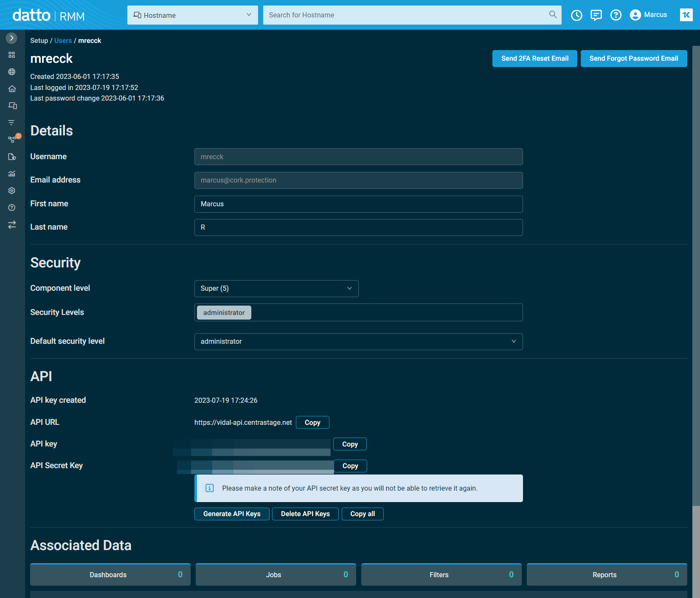Open the analytics chart icon in sidebar
This screenshot has width=700, height=598.
pos(12,174)
